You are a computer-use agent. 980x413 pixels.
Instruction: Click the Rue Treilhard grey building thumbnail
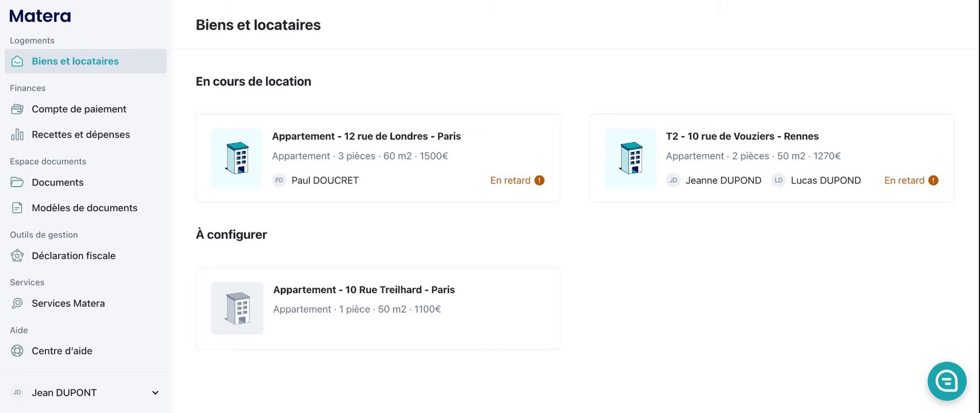pos(237,308)
